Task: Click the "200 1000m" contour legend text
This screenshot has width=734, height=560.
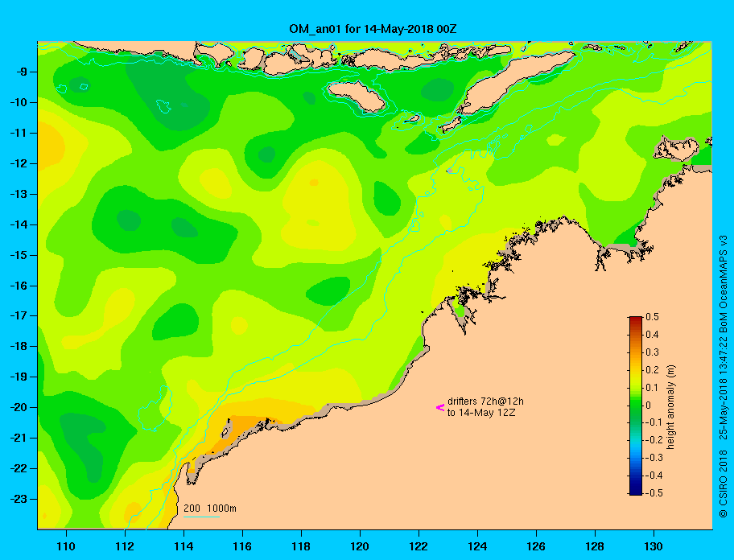Action: point(210,508)
